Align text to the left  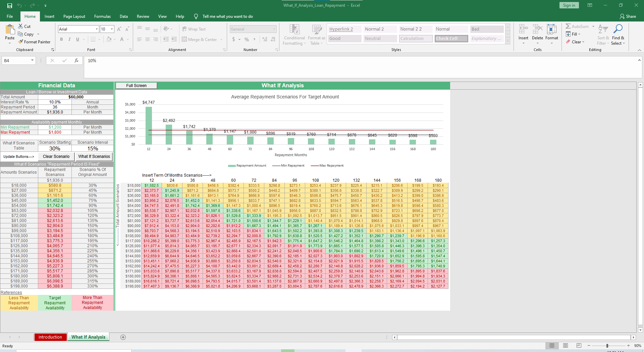pyautogui.click(x=140, y=39)
